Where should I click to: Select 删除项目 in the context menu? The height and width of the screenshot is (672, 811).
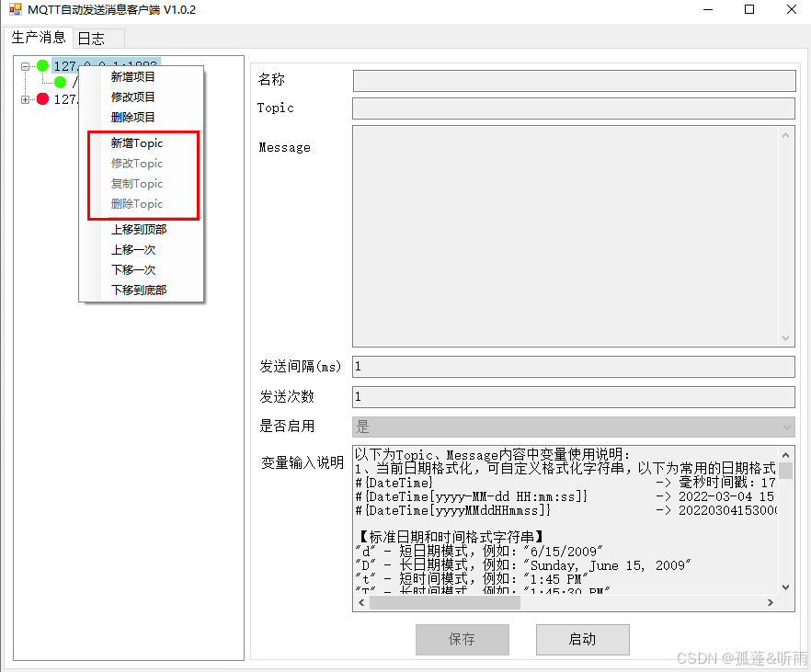(x=133, y=118)
